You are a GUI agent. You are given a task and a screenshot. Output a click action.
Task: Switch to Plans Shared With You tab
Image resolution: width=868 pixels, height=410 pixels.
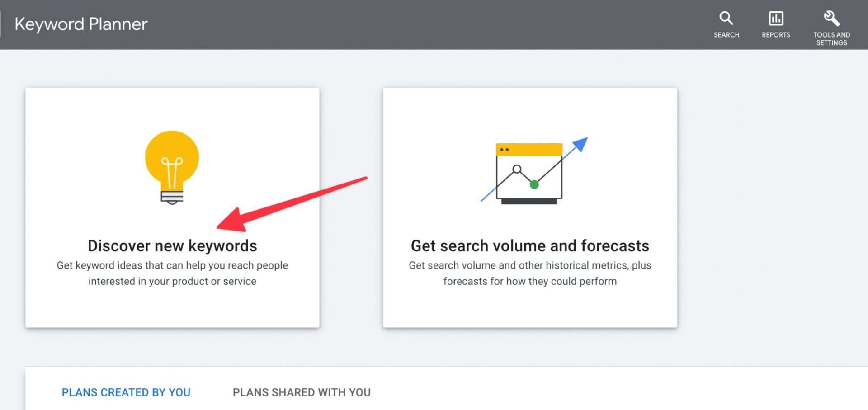302,392
